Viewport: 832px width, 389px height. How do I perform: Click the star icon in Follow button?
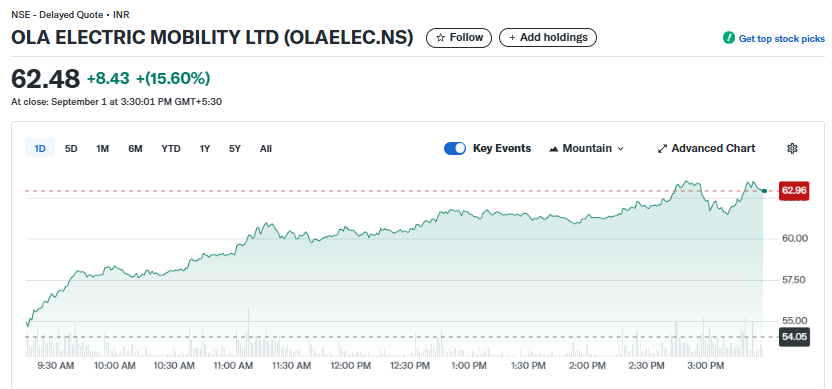pyautogui.click(x=440, y=38)
